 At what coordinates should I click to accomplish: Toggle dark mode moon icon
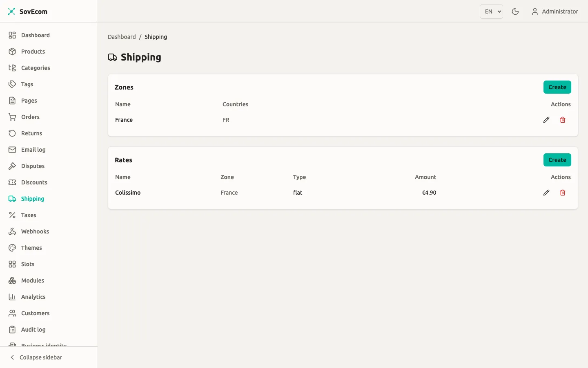tap(515, 11)
